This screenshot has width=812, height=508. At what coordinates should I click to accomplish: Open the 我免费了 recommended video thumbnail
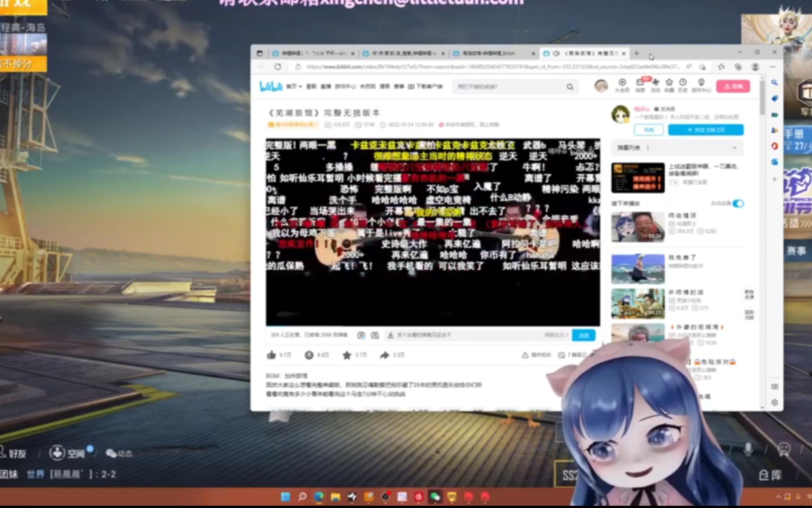[x=638, y=269]
